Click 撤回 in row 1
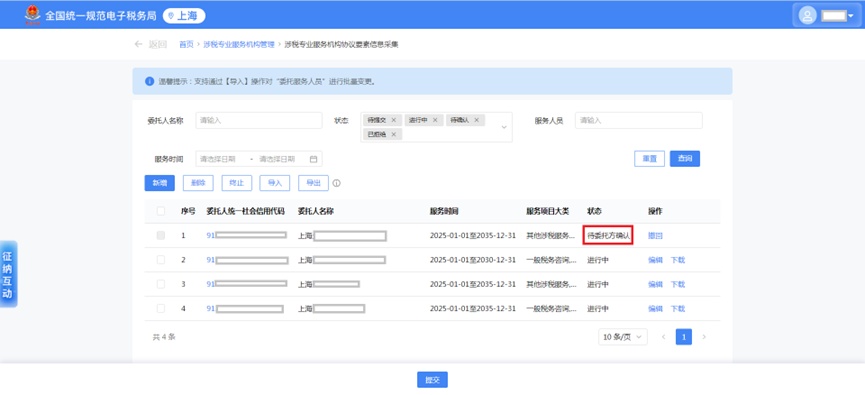 coord(655,236)
